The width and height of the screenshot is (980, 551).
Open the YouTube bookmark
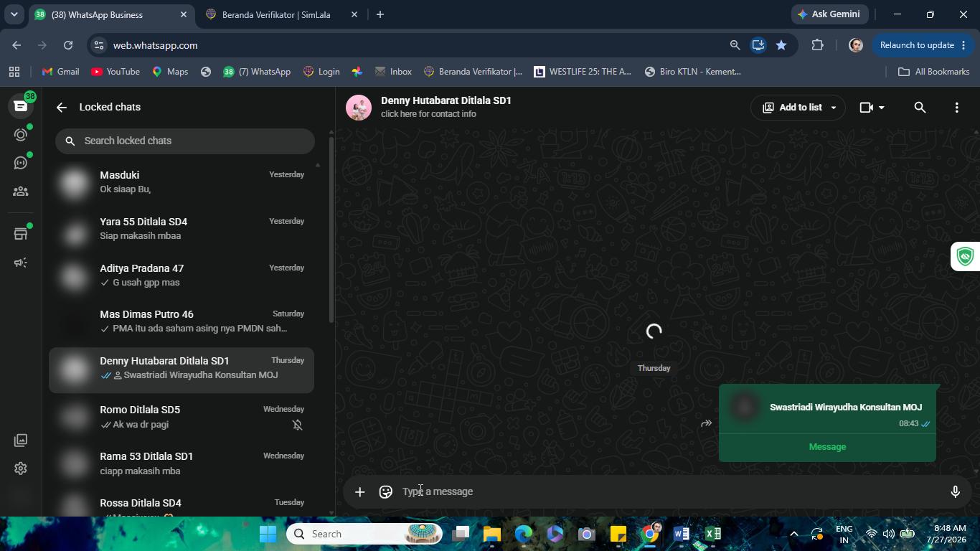pyautogui.click(x=116, y=72)
